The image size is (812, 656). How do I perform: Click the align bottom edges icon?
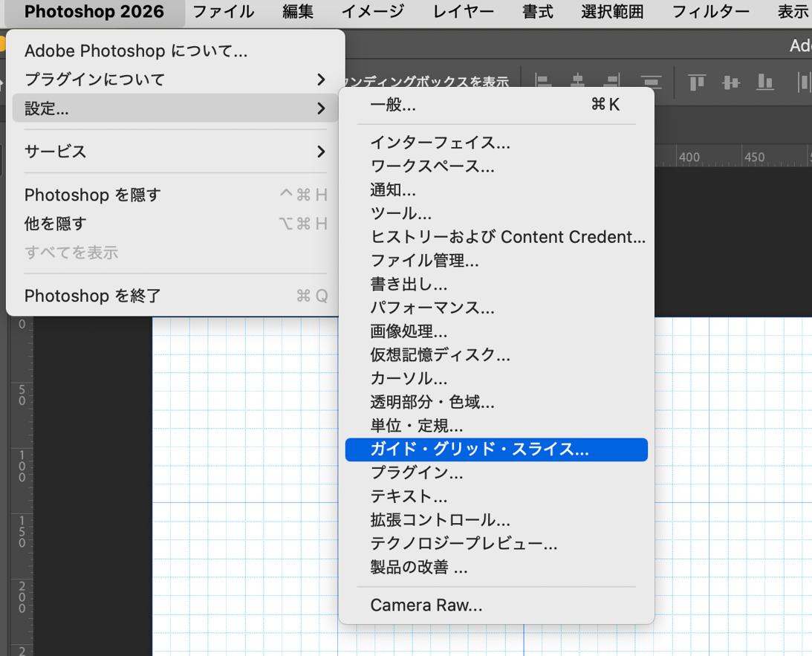pyautogui.click(x=765, y=82)
